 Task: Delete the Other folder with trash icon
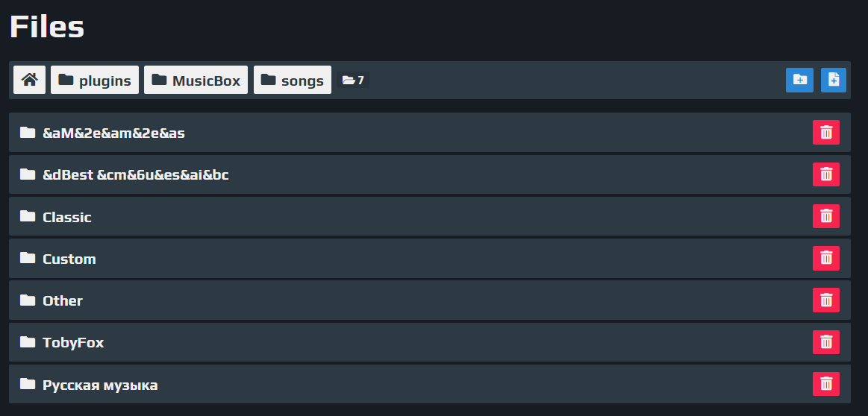coord(826,300)
